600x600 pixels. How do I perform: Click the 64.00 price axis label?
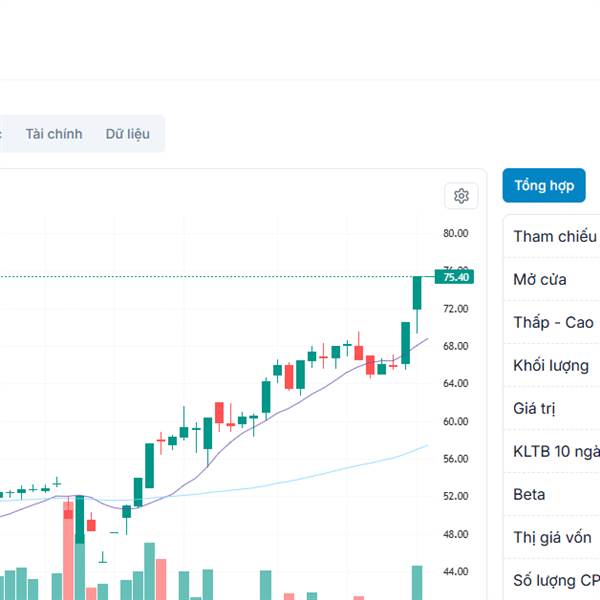pos(455,383)
